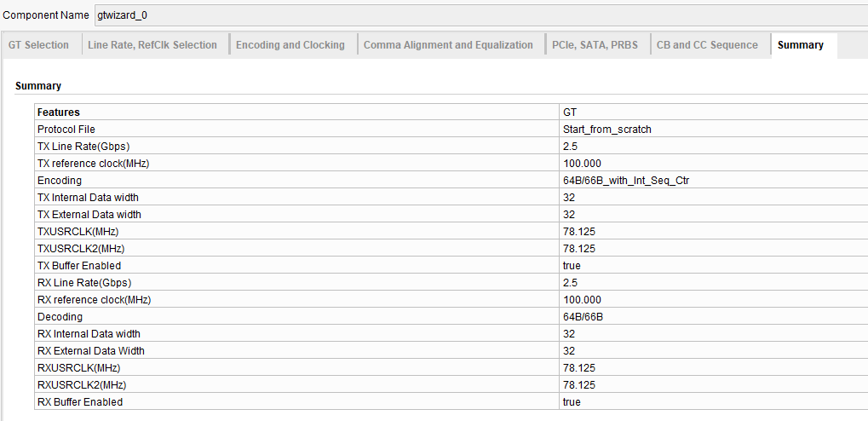The height and width of the screenshot is (421, 868).
Task: Click the 64B/66B decoding value
Action: tap(583, 317)
